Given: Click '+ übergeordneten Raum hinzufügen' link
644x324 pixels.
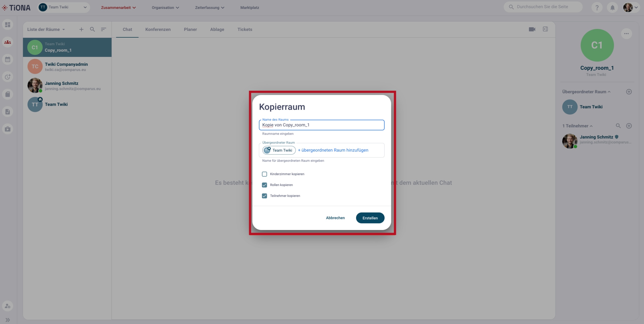Looking at the screenshot, I should 333,150.
